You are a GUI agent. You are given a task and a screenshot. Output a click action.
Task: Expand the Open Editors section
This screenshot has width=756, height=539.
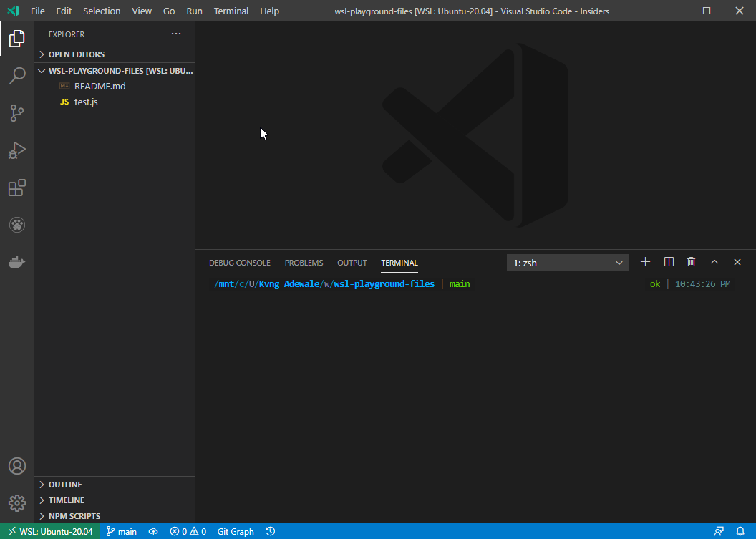115,54
